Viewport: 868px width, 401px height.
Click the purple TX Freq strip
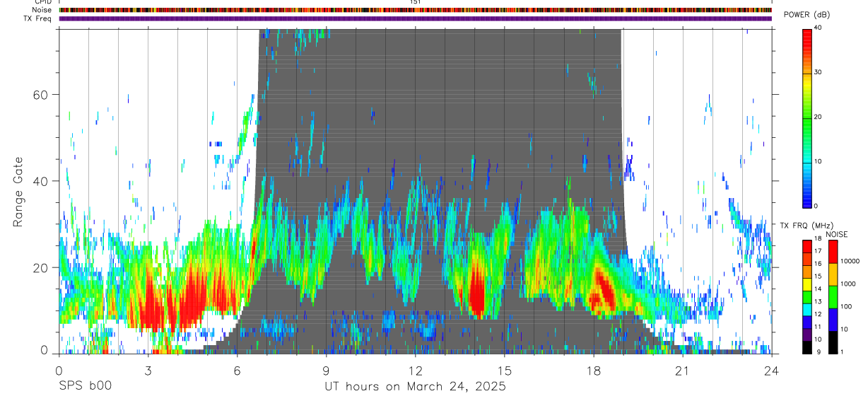[415, 18]
